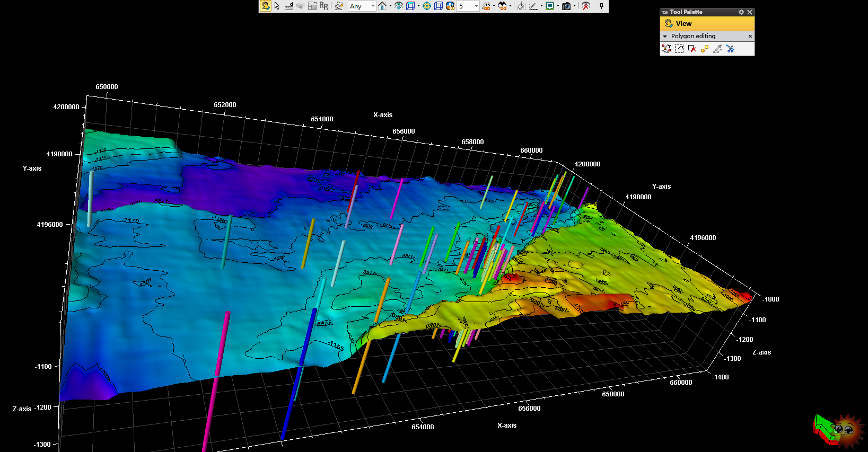Click the visual filter glasses icon

point(486,6)
